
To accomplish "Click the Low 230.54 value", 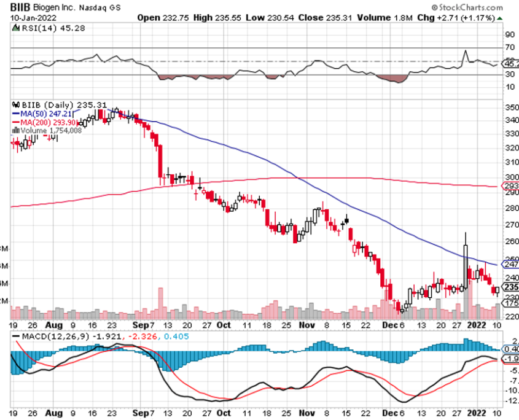I will coord(270,18).
